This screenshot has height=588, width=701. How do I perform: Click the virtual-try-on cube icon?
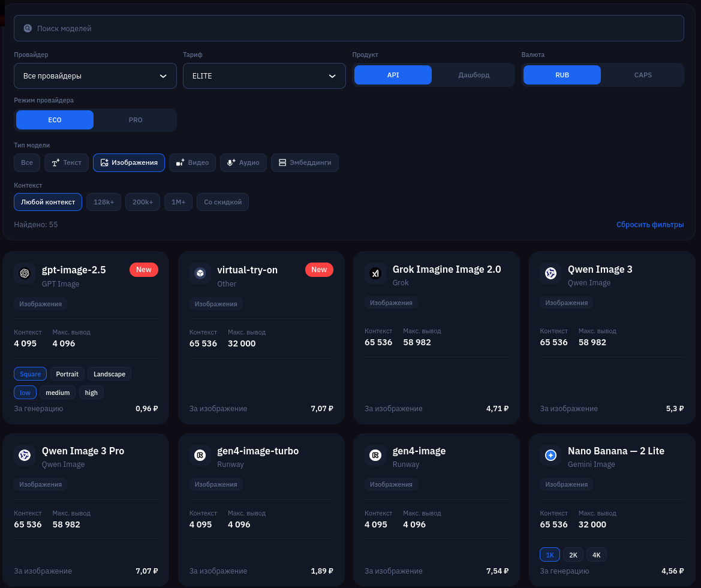pos(200,273)
